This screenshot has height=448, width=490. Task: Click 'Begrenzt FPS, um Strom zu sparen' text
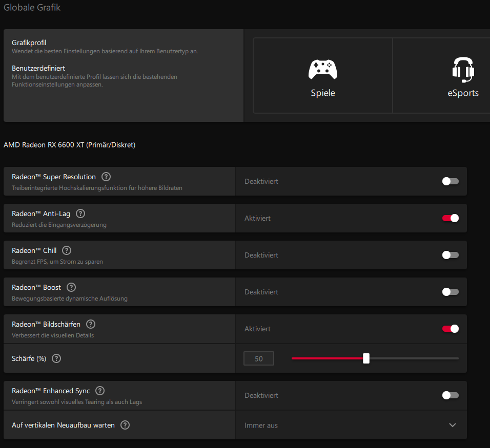coord(57,262)
